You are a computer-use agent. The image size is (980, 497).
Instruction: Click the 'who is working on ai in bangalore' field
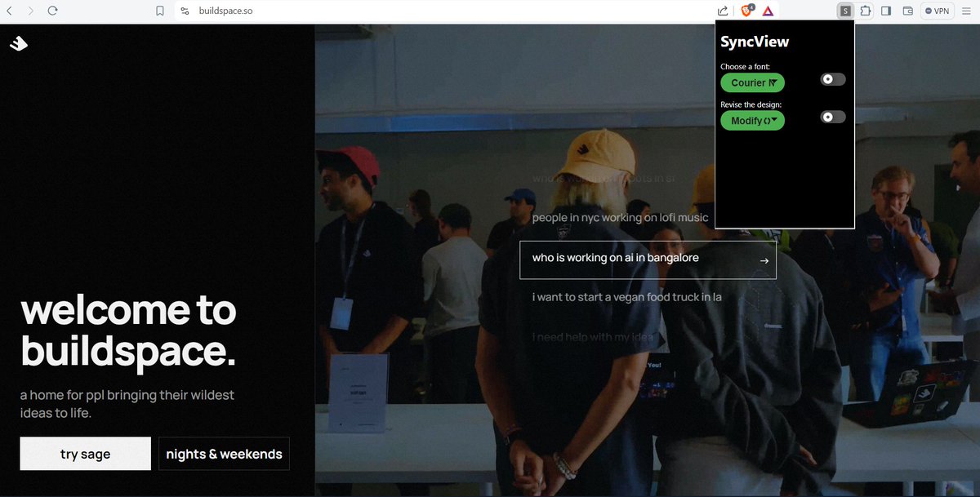point(648,260)
